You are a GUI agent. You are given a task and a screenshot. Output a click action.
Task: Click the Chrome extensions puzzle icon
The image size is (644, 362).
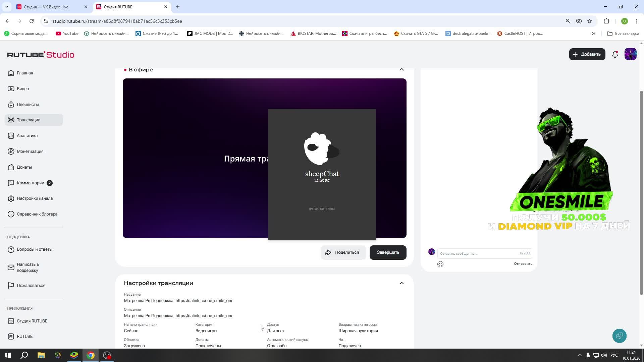click(606, 21)
